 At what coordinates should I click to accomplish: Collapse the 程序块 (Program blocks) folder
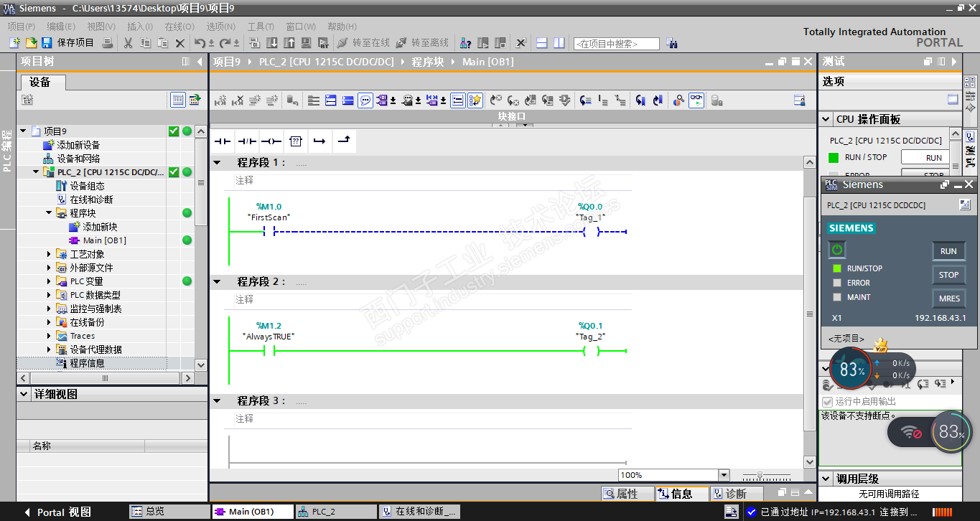tap(49, 213)
